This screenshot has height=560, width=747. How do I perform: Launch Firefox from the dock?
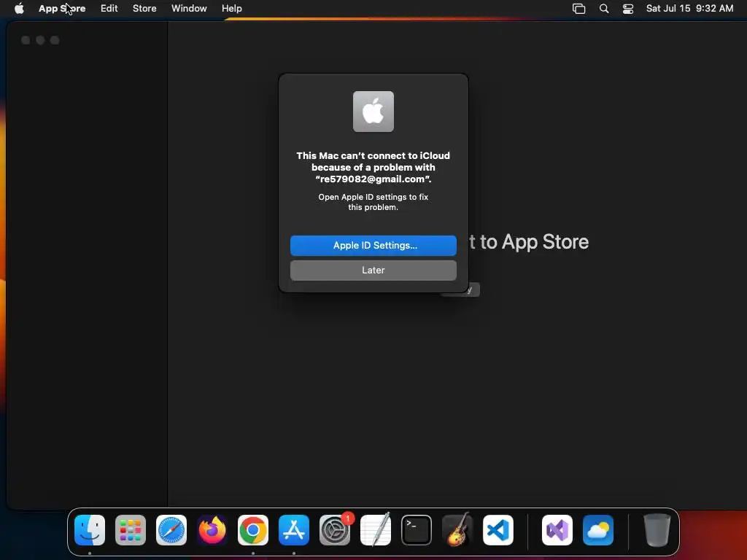[x=212, y=530]
